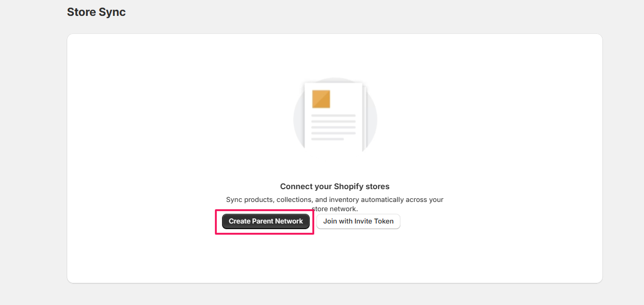Click the words store network in description
The height and width of the screenshot is (305, 644).
pos(334,209)
